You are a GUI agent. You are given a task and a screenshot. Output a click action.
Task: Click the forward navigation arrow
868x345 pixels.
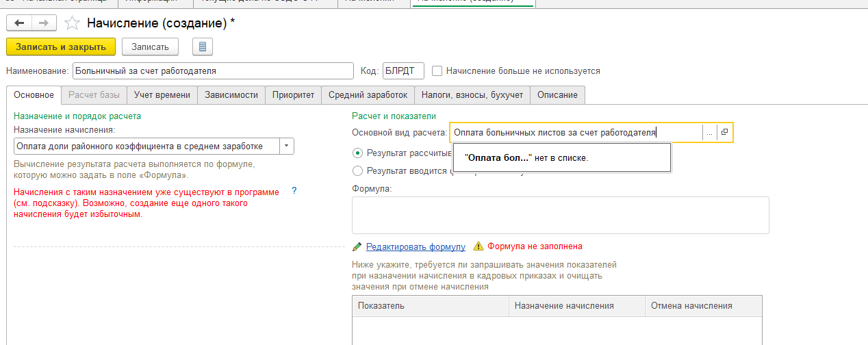pyautogui.click(x=43, y=23)
